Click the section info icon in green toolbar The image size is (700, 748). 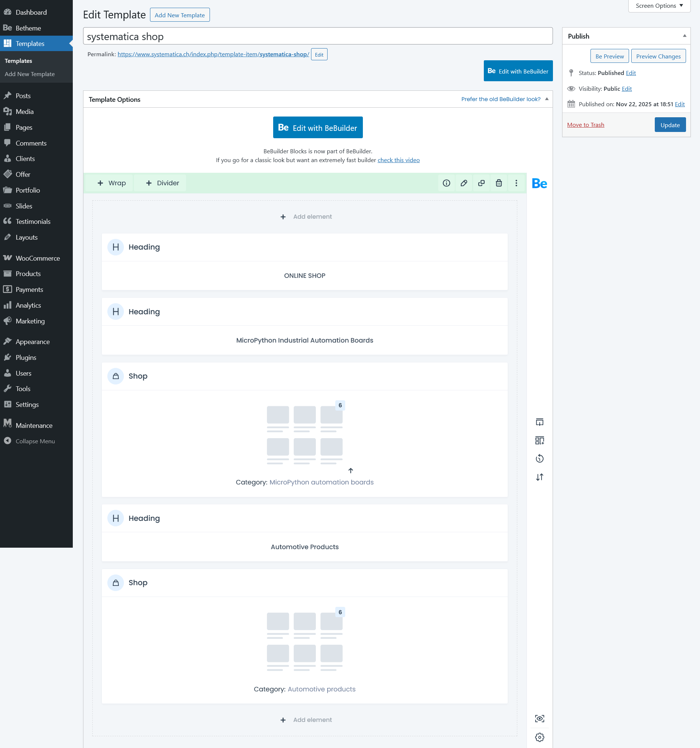coord(446,183)
